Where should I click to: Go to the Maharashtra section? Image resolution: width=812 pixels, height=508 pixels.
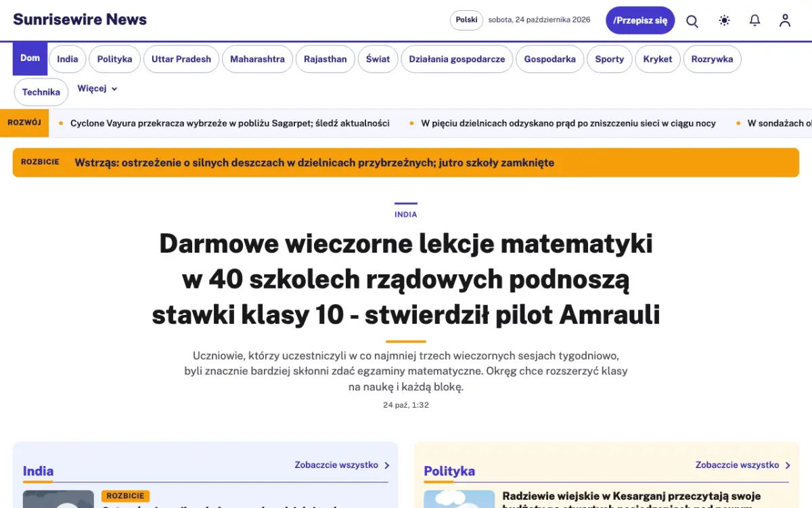pos(257,59)
